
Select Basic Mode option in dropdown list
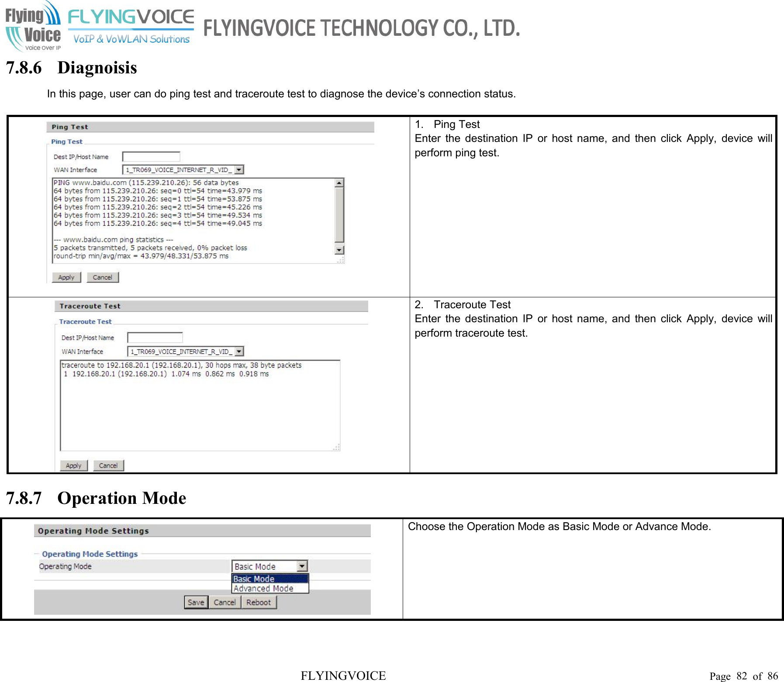pyautogui.click(x=270, y=579)
